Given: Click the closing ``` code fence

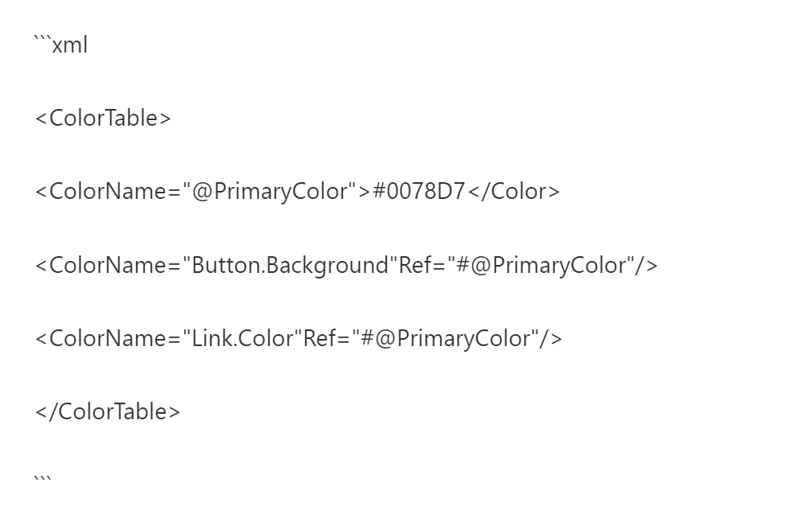Looking at the screenshot, I should click(42, 478).
